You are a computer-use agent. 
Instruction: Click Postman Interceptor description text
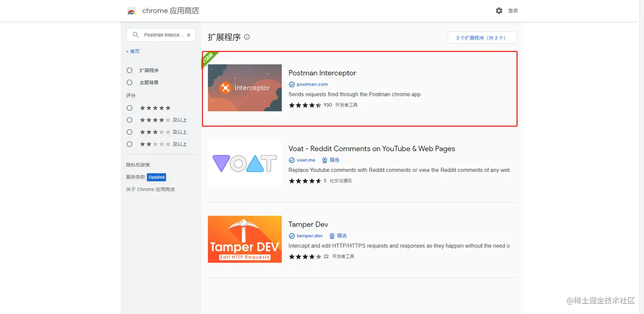[355, 94]
